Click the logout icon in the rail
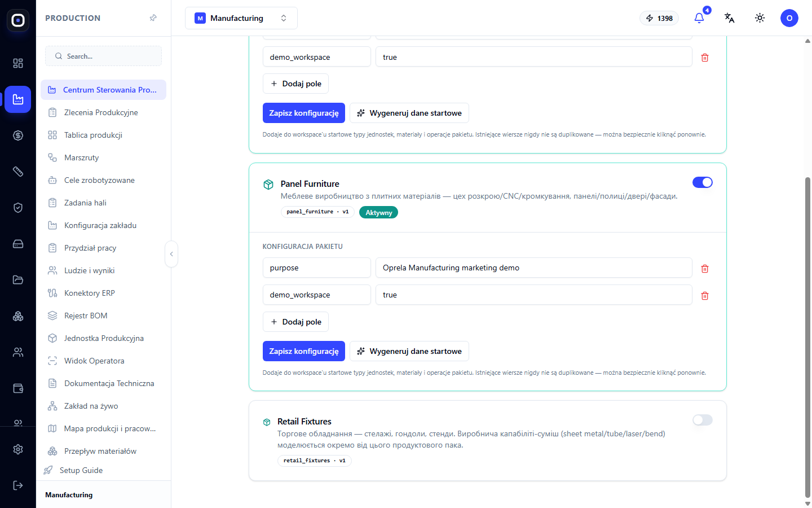Screen dimensions: 812x508 click(x=18, y=485)
